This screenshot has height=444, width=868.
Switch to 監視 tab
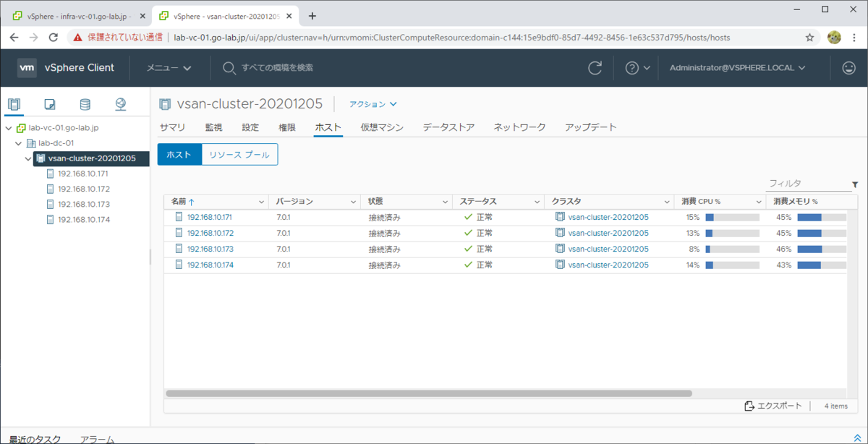(213, 127)
